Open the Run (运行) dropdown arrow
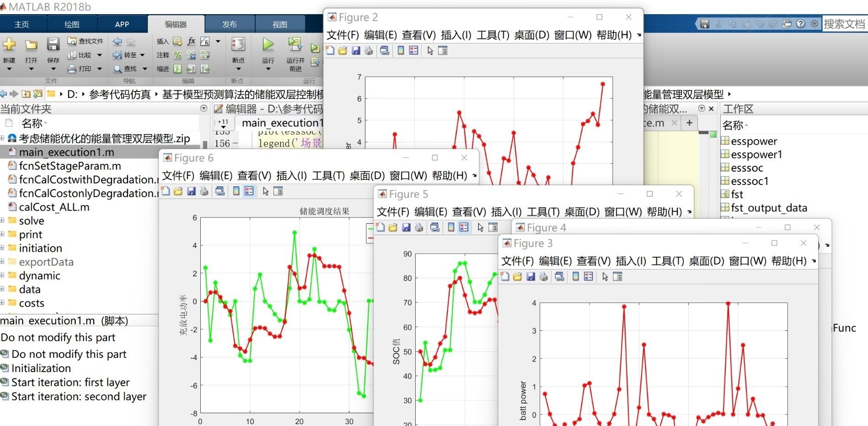The height and width of the screenshot is (426, 868). [x=268, y=69]
